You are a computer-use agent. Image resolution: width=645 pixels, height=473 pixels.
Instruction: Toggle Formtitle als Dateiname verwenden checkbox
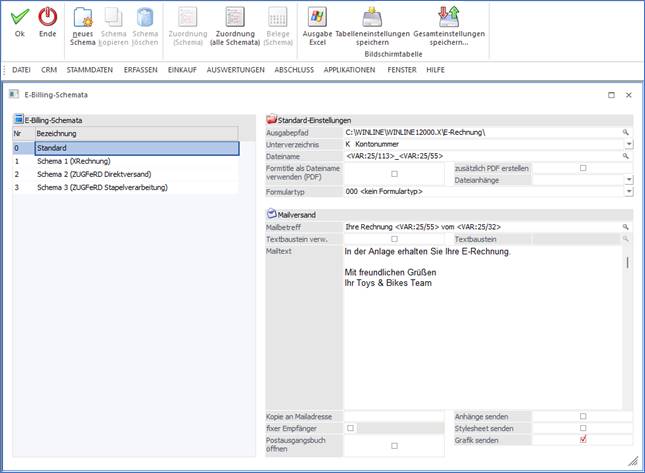(394, 174)
